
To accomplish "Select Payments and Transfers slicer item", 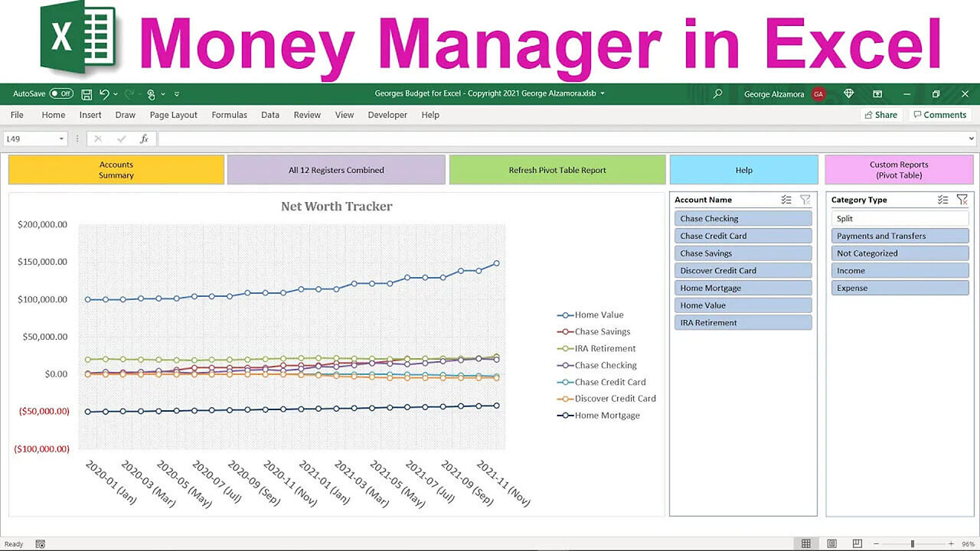I will point(900,236).
